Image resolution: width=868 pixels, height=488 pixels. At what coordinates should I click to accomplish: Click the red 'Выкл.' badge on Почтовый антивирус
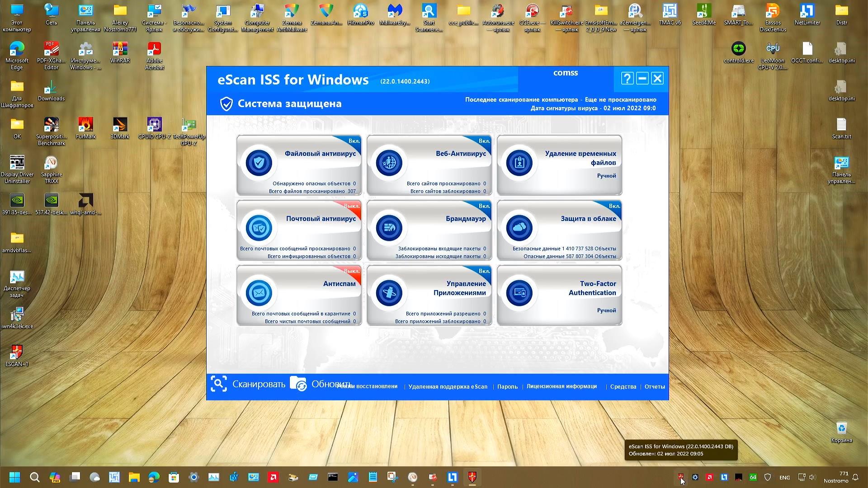pyautogui.click(x=352, y=206)
